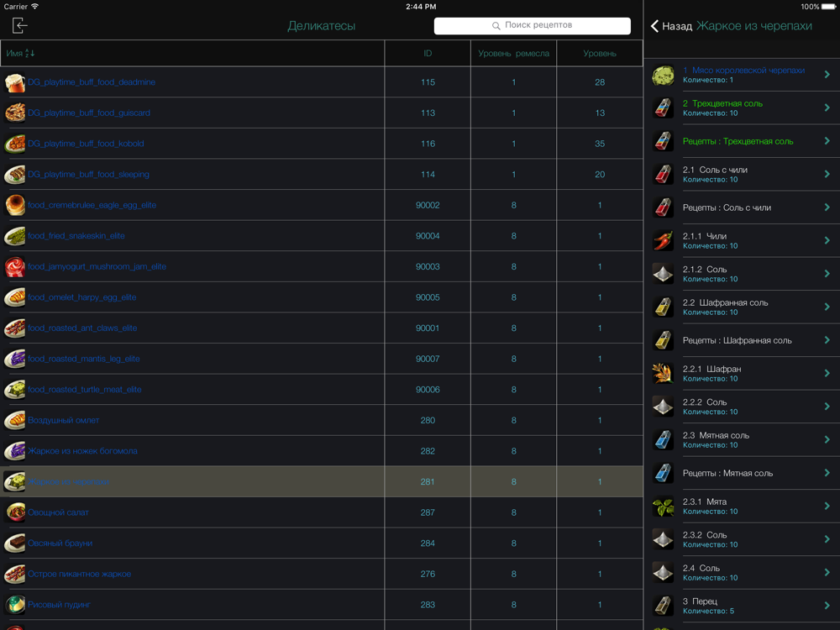Screen dimensions: 840x630
Task: Expand the 2.1.1 Чили chevron
Action: pos(827,240)
